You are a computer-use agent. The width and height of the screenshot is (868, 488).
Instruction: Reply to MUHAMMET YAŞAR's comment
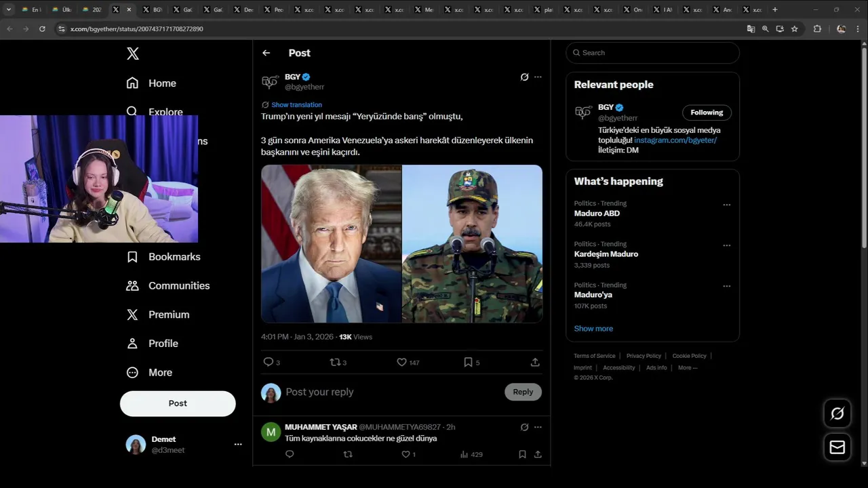tap(290, 455)
